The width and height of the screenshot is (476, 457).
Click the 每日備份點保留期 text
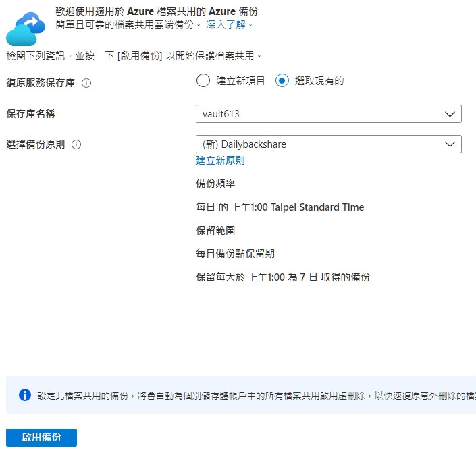click(235, 253)
